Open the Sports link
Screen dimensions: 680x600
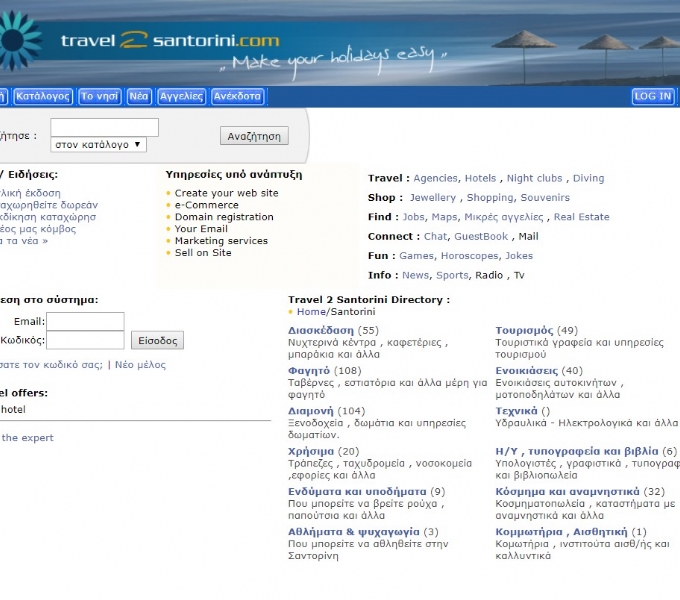(452, 275)
